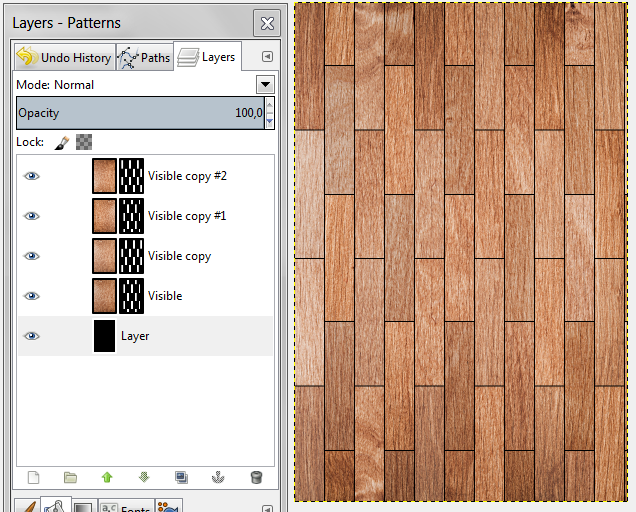Toggle visibility of the Visible layer
The height and width of the screenshot is (512, 636).
pos(32,296)
